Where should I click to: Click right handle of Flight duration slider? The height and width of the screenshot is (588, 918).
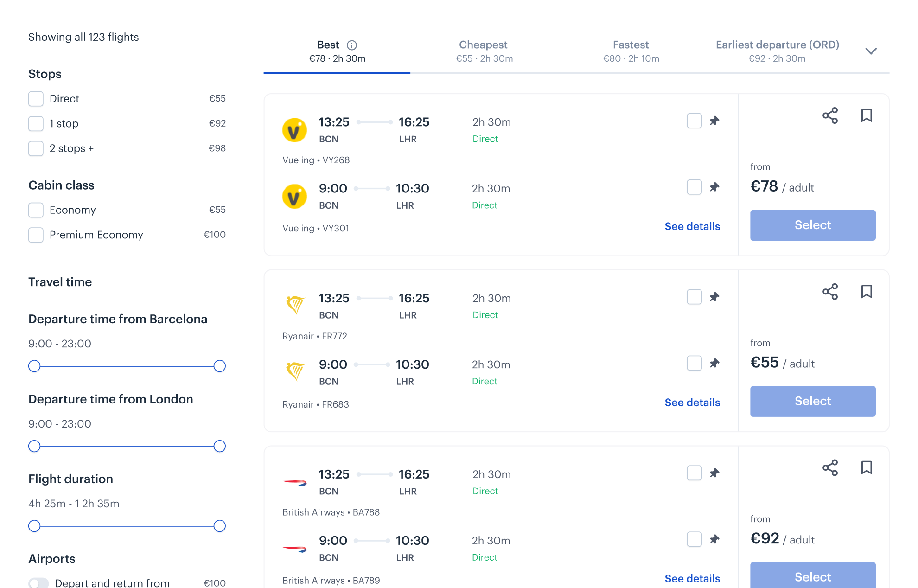[x=220, y=526]
